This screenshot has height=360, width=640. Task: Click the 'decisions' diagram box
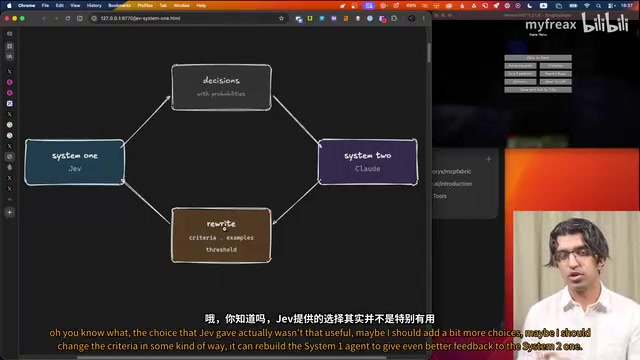point(221,87)
